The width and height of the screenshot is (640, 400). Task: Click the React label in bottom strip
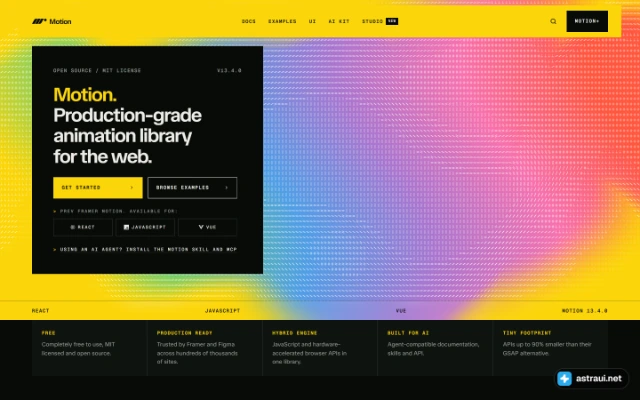point(40,311)
